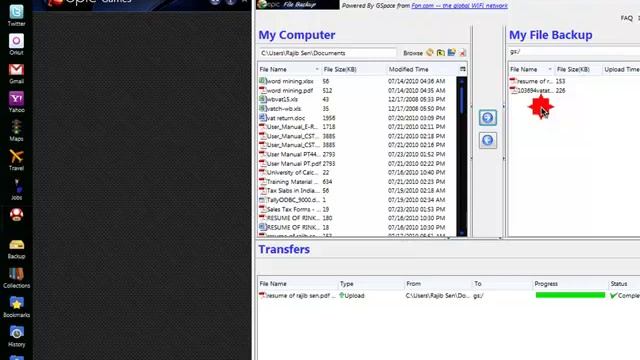640x360 pixels.
Task: Open the Maps sidebar icon
Action: point(16,131)
